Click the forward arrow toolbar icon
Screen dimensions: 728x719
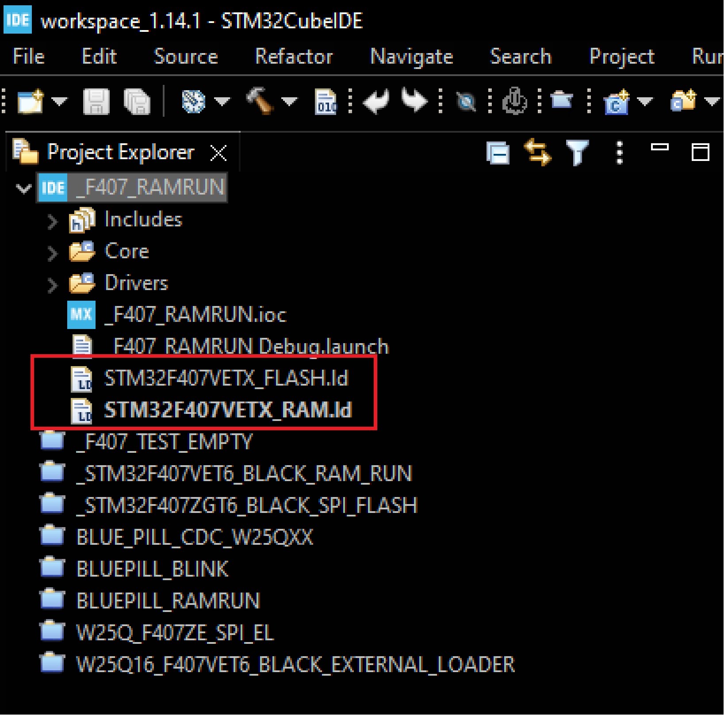(x=414, y=101)
